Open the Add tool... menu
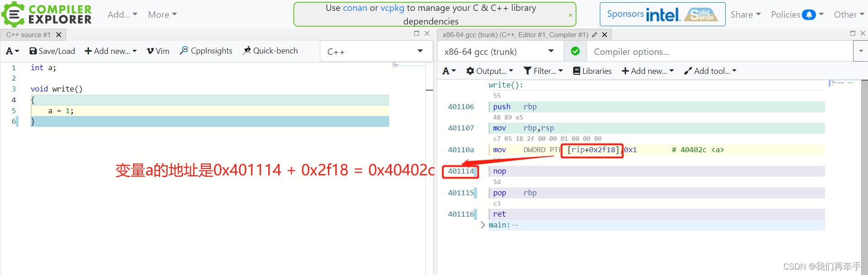868x275 pixels. 710,71
